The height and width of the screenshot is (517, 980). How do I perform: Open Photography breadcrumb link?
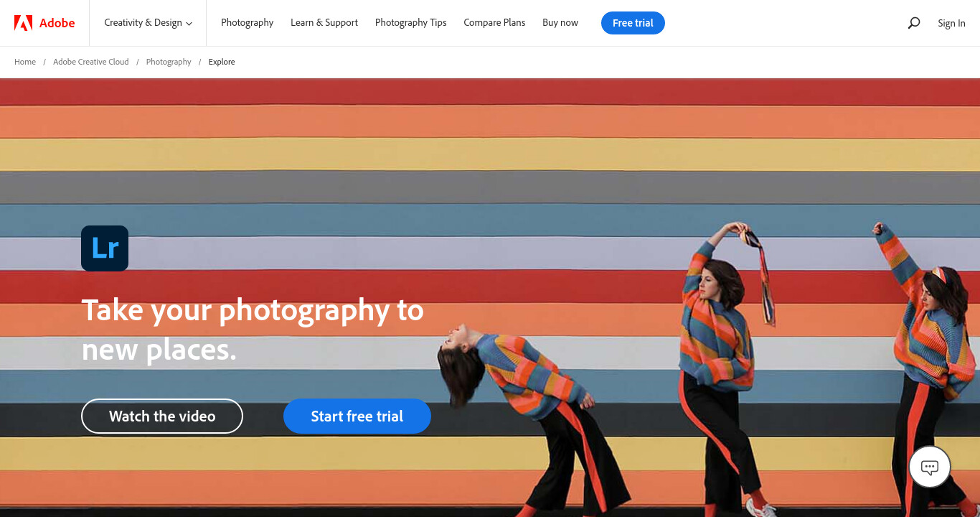pos(169,62)
